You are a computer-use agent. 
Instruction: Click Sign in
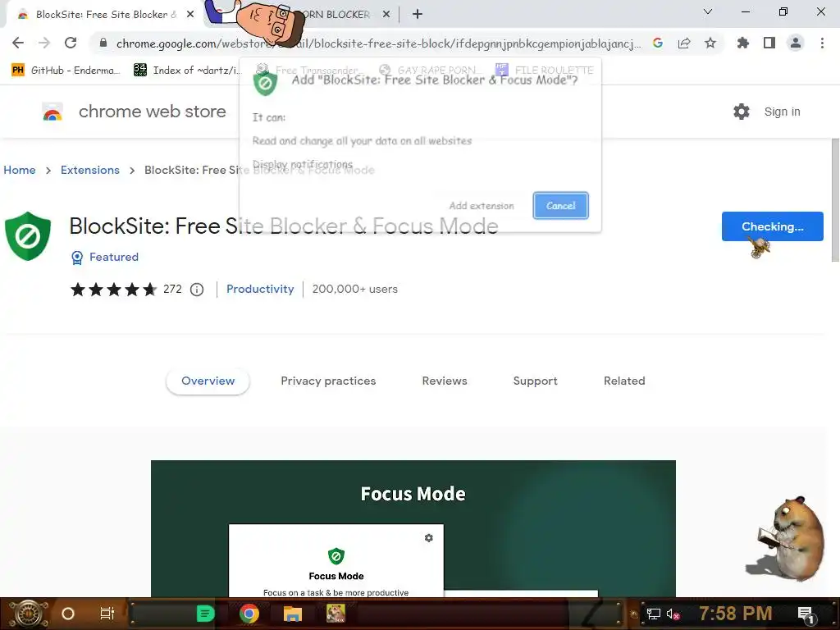[782, 112]
